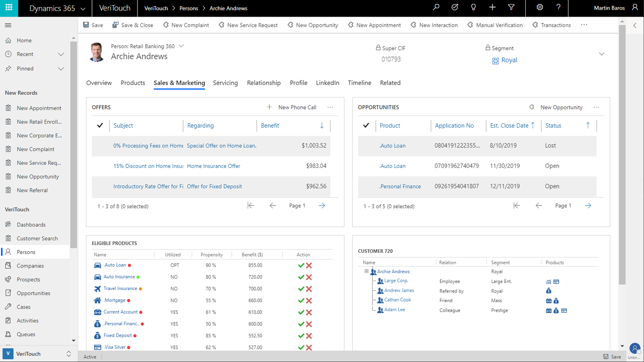
Task: Check the select-all box in Opportunities grid
Action: click(366, 126)
